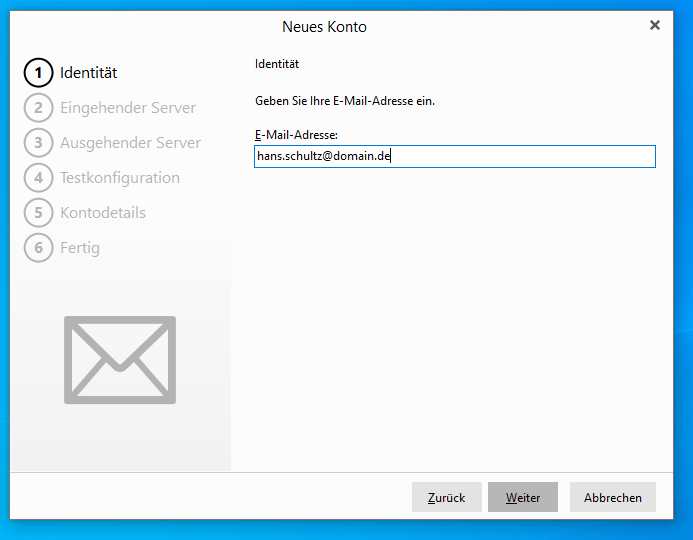Click the step 5 number circle
The height and width of the screenshot is (540, 693).
(38, 213)
